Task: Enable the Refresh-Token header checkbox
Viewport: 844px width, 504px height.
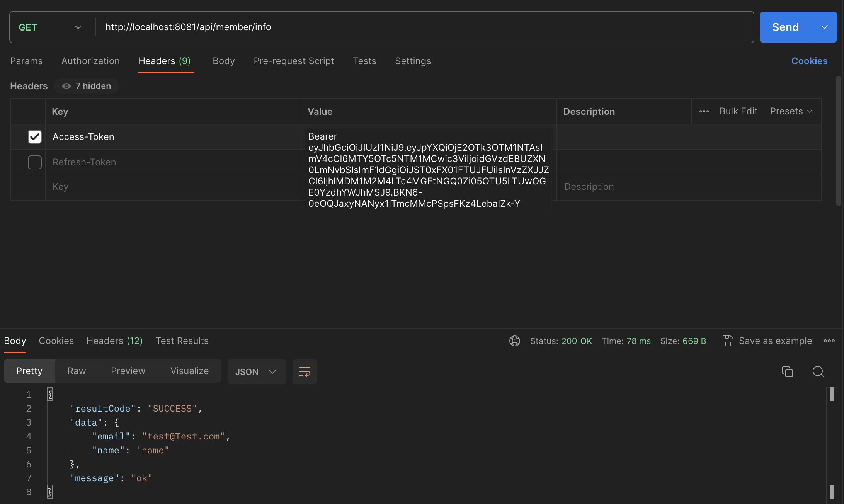Action: [x=35, y=162]
